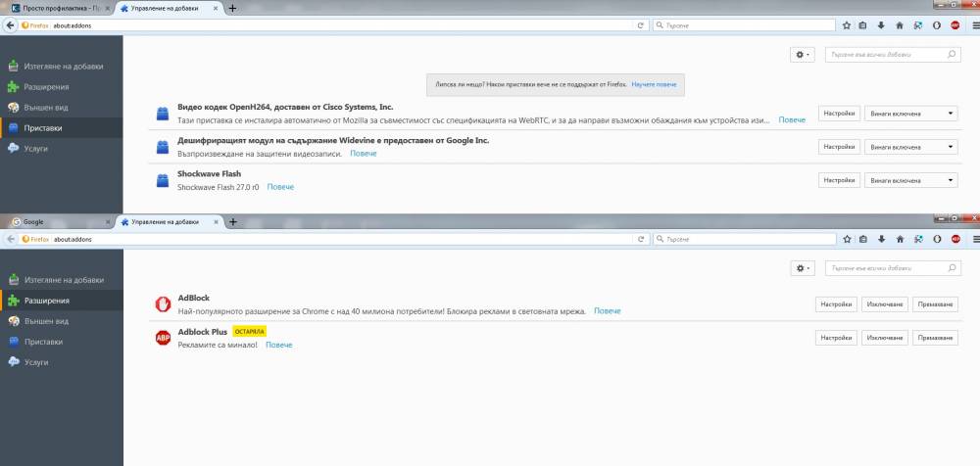Click the AdBlock Plus toolbar icon, bottom window
This screenshot has height=466, width=980.
[955, 239]
